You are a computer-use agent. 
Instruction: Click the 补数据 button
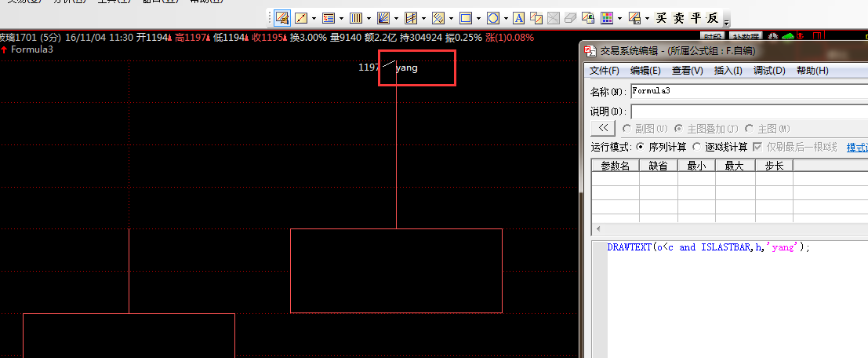click(x=745, y=37)
